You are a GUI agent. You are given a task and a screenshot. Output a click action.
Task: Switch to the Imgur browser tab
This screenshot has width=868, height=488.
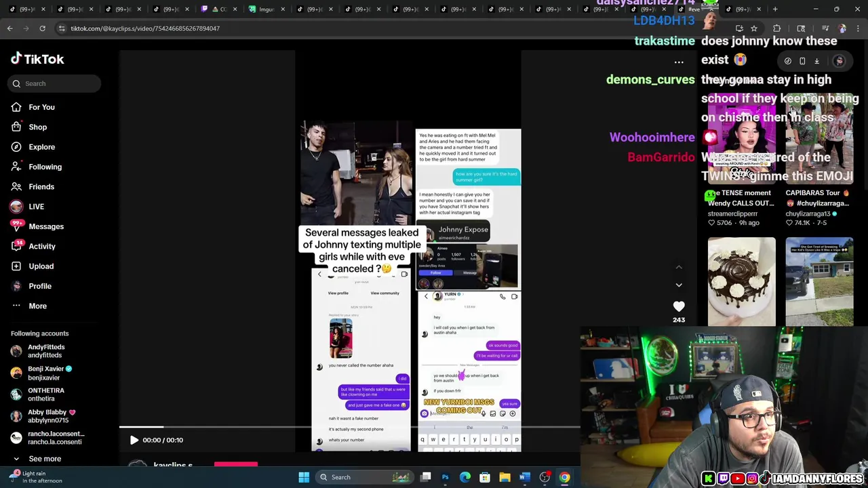coord(268,9)
